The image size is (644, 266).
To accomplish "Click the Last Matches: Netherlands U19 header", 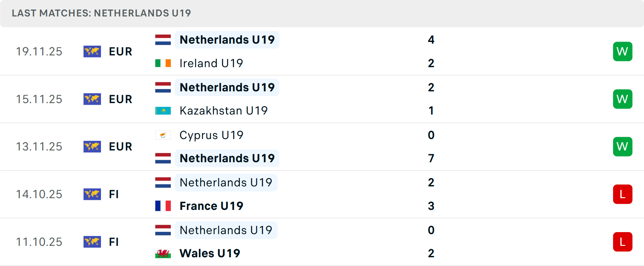I will [101, 13].
